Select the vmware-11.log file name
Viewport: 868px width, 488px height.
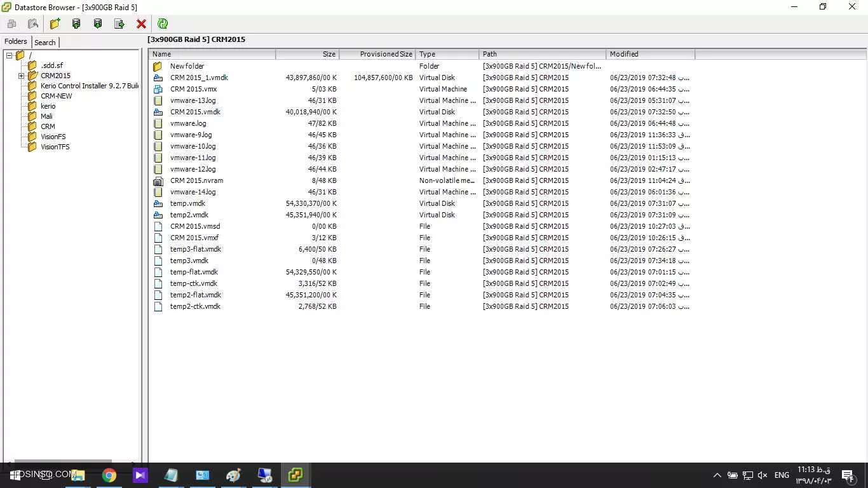pyautogui.click(x=193, y=158)
